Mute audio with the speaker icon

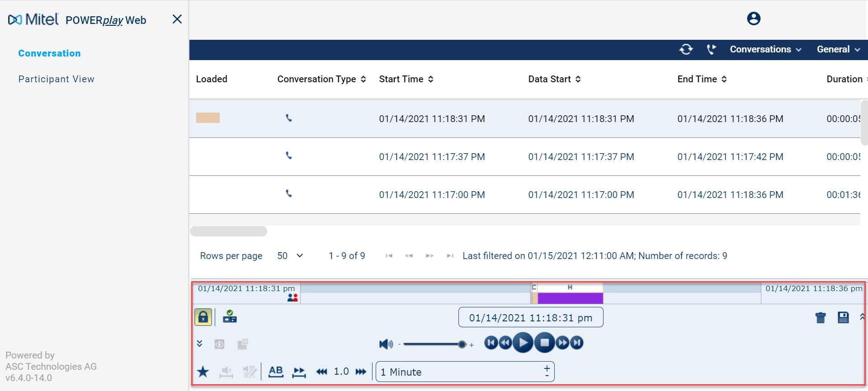386,344
